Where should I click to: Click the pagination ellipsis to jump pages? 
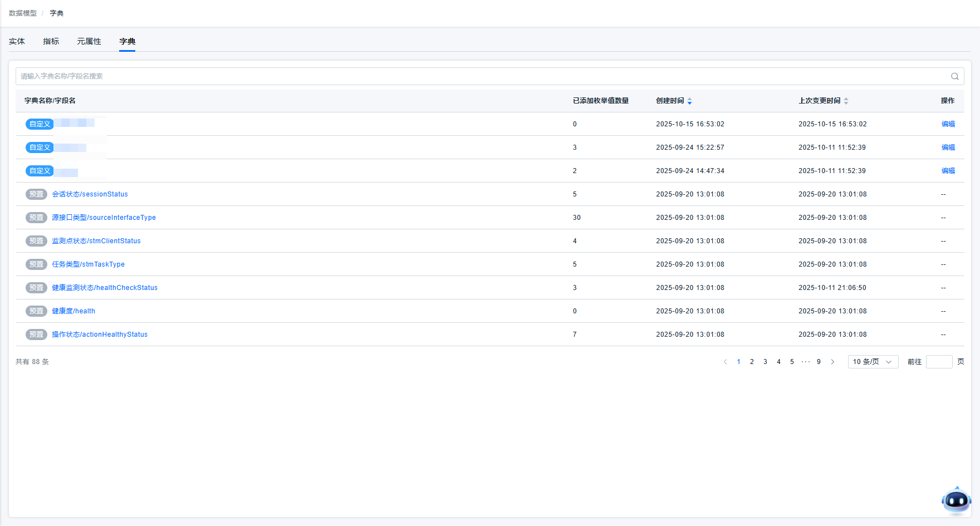pyautogui.click(x=805, y=362)
